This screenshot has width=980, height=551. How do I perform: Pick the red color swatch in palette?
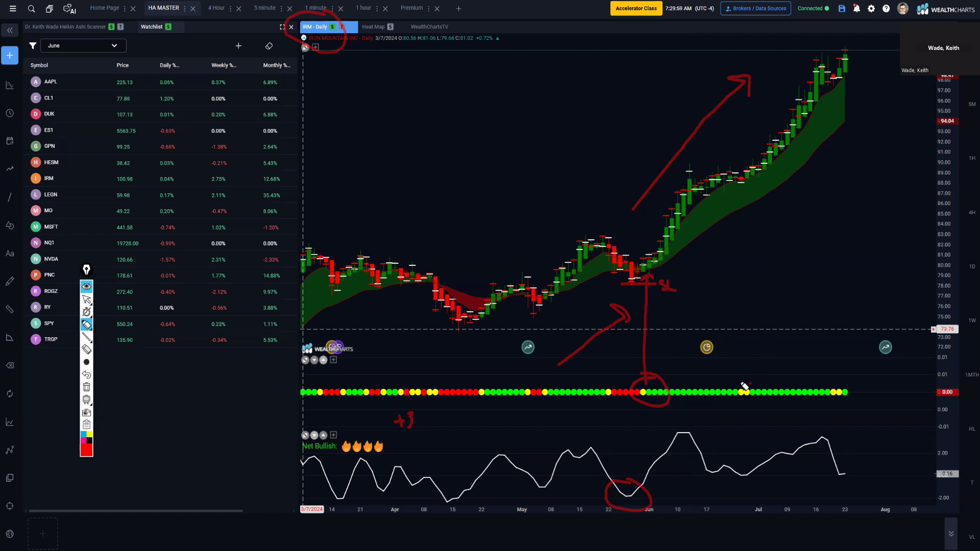tap(86, 450)
